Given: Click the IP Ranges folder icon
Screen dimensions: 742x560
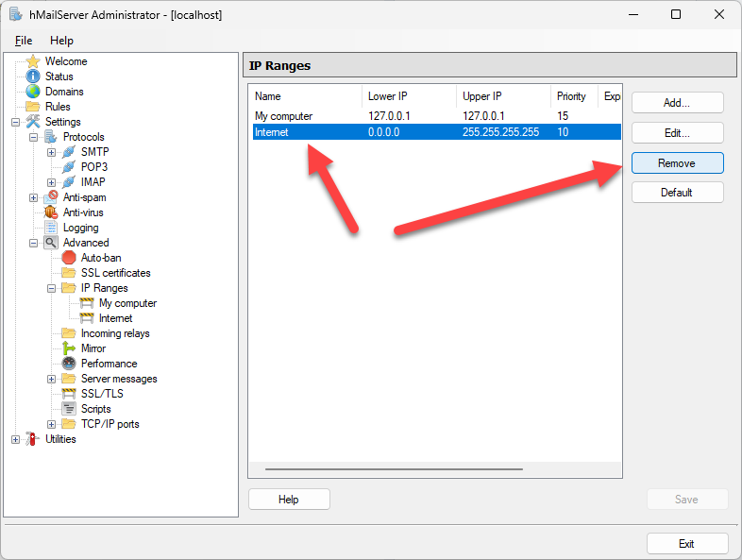Looking at the screenshot, I should pos(69,288).
